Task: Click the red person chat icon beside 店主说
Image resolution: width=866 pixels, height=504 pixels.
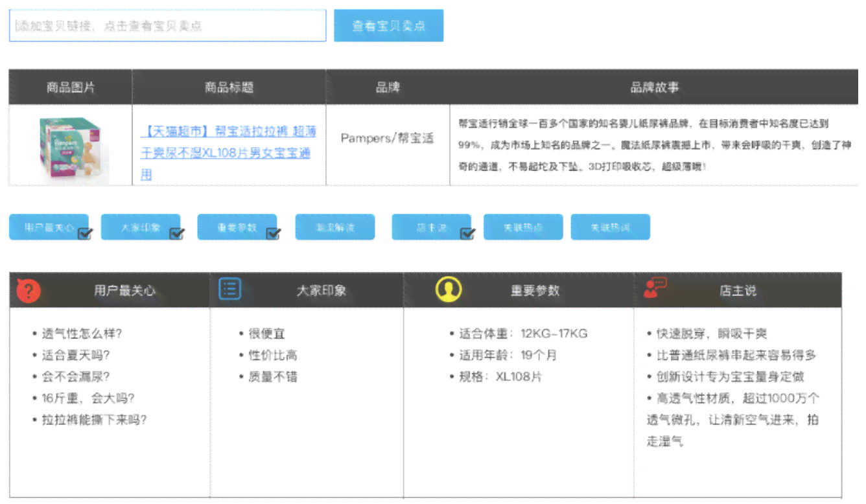Action: tap(655, 288)
